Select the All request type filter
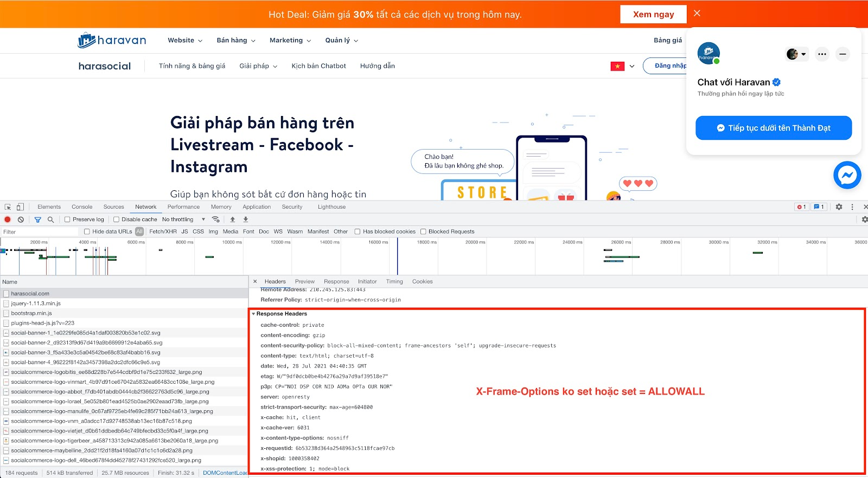868x478 pixels. click(x=139, y=232)
